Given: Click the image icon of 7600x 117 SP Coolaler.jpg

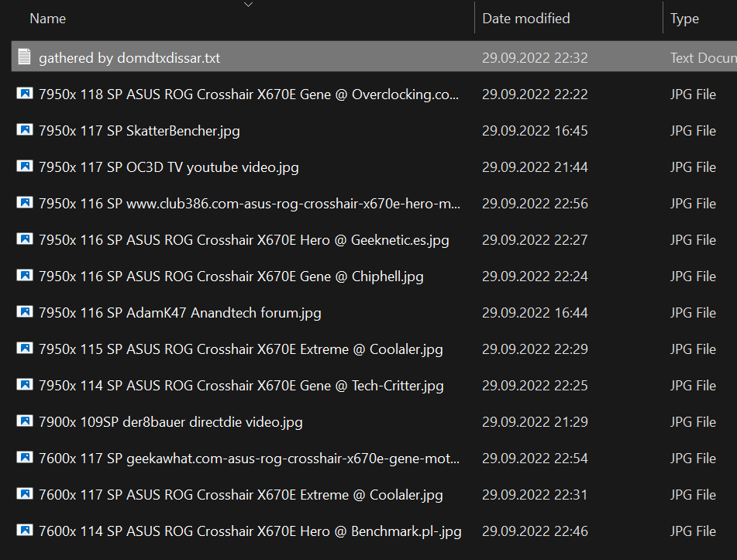Looking at the screenshot, I should coord(25,493).
